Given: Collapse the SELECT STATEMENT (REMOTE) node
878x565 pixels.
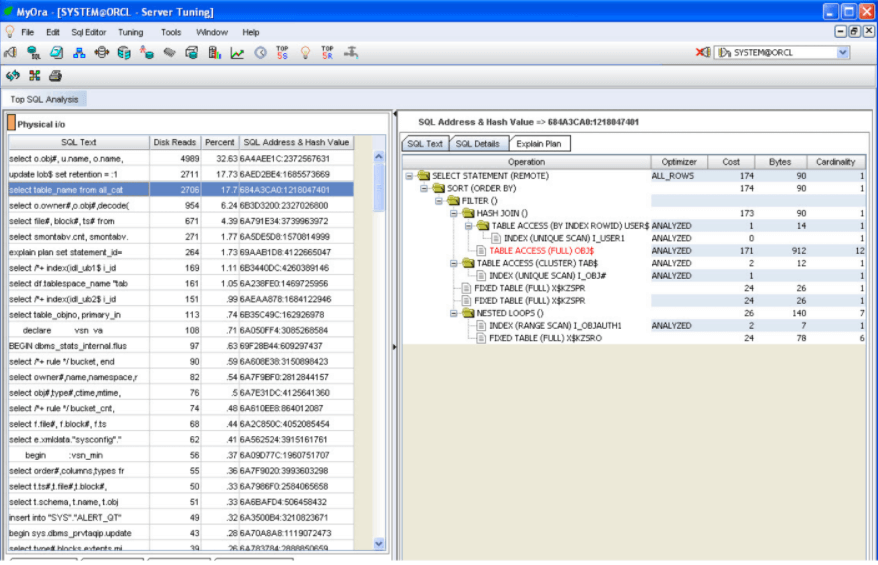Looking at the screenshot, I should pos(410,176).
